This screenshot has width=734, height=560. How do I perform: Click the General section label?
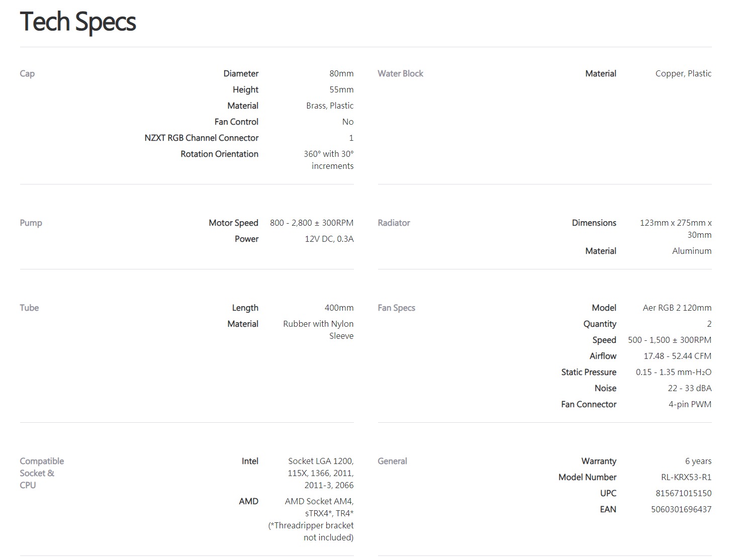392,461
